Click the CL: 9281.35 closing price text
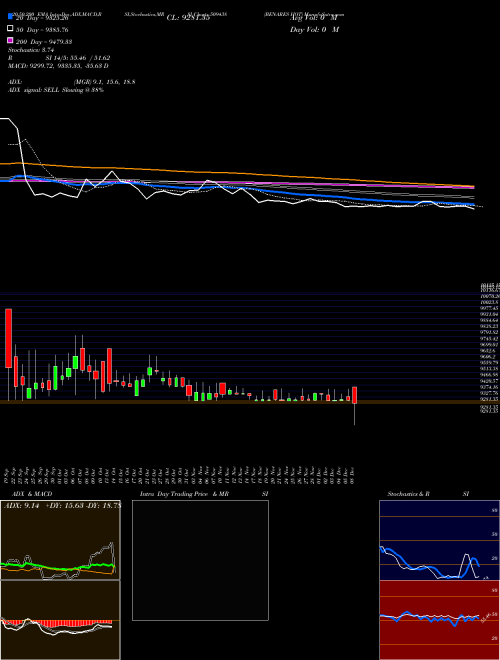The width and height of the screenshot is (500, 660). [188, 18]
